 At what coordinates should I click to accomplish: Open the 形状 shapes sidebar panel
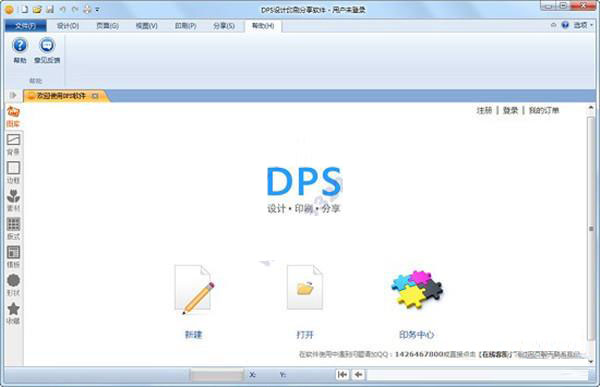[13, 286]
